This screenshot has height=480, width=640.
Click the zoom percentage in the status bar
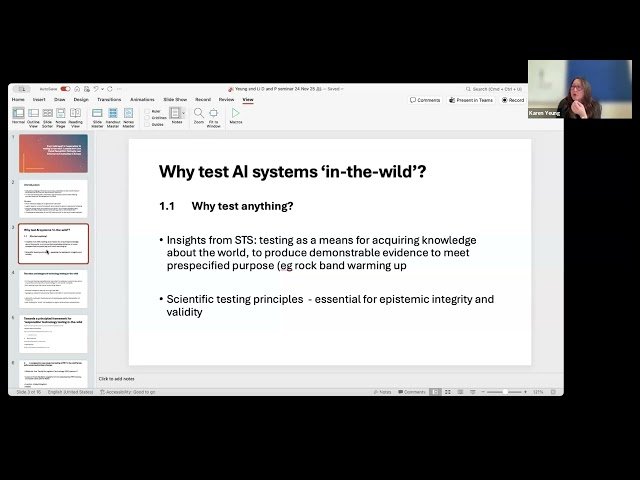point(538,392)
